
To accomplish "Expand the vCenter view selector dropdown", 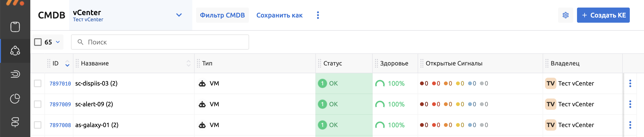I will [179, 15].
